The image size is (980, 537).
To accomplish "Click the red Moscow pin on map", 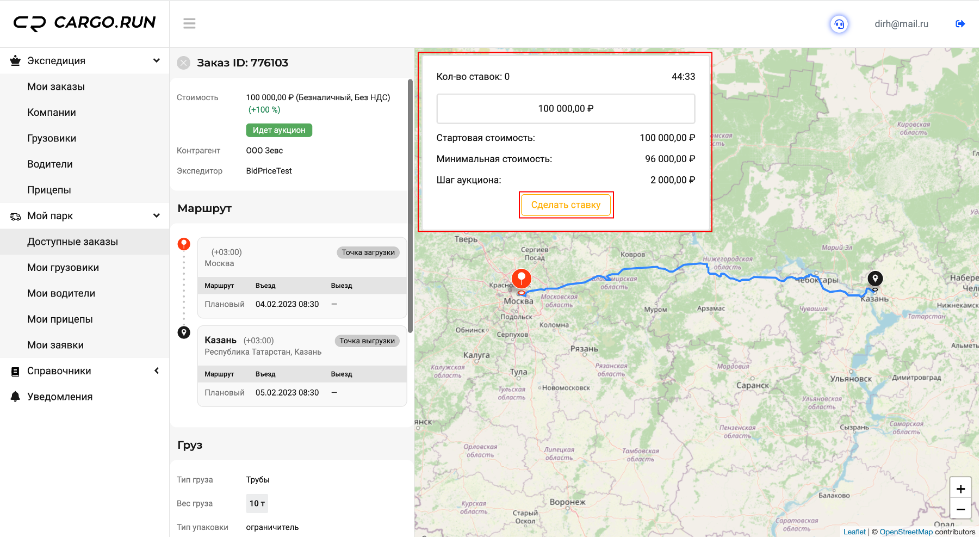I will [x=522, y=279].
